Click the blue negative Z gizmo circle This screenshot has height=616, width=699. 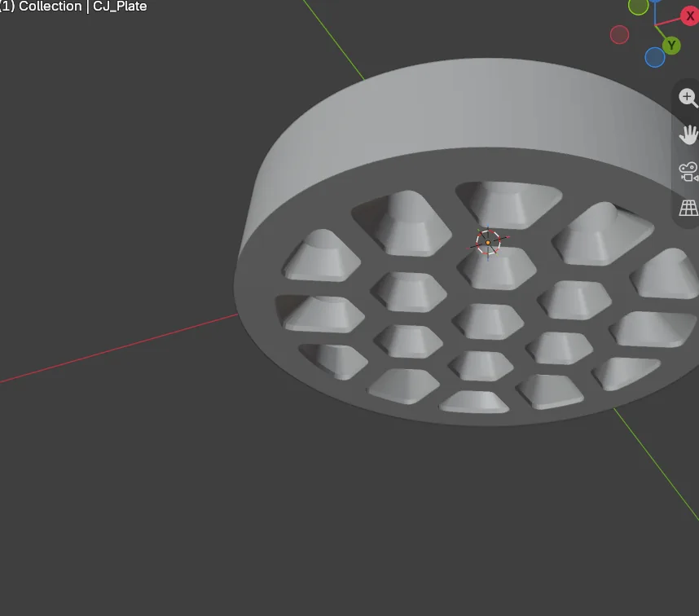click(x=654, y=57)
